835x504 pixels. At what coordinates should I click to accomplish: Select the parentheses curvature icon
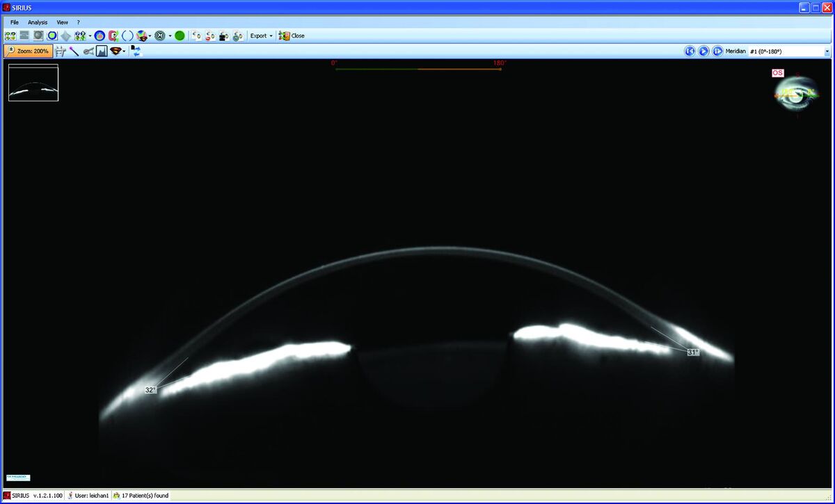click(127, 35)
